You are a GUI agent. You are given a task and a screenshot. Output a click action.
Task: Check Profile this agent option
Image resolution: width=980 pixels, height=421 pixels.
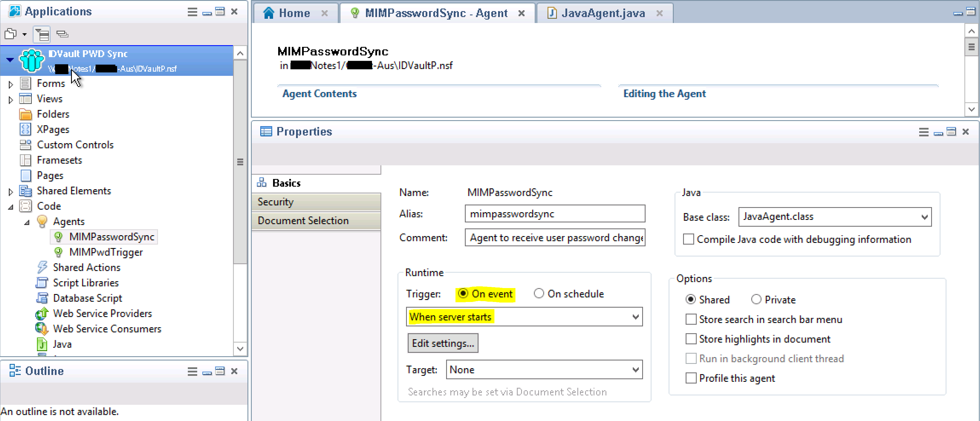tap(690, 378)
